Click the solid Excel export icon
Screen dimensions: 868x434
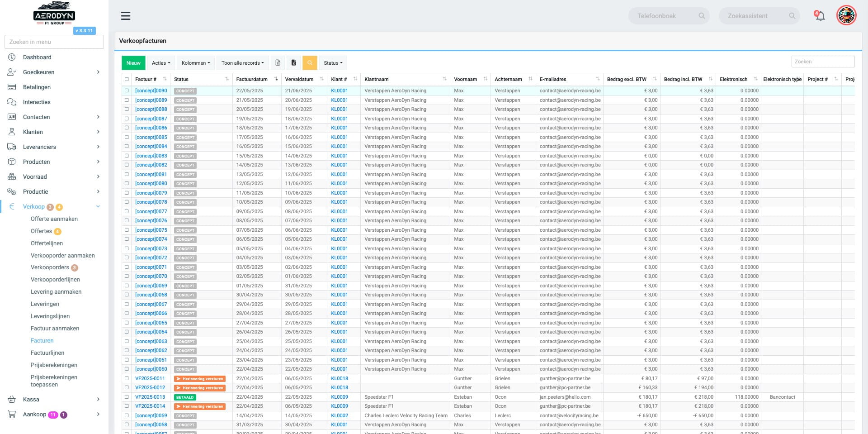coord(294,63)
